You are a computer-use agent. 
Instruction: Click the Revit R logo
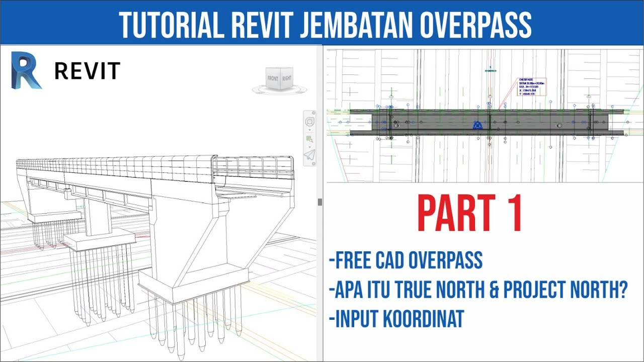[x=26, y=71]
